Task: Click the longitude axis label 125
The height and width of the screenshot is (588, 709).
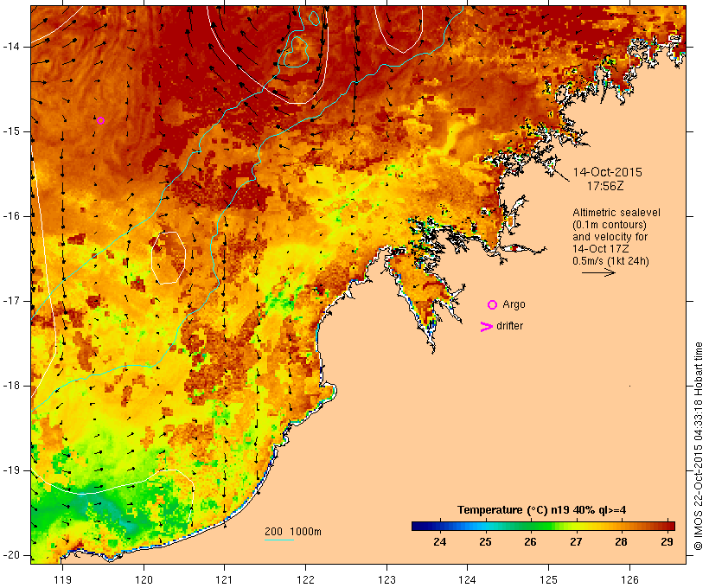Action: click(x=549, y=579)
